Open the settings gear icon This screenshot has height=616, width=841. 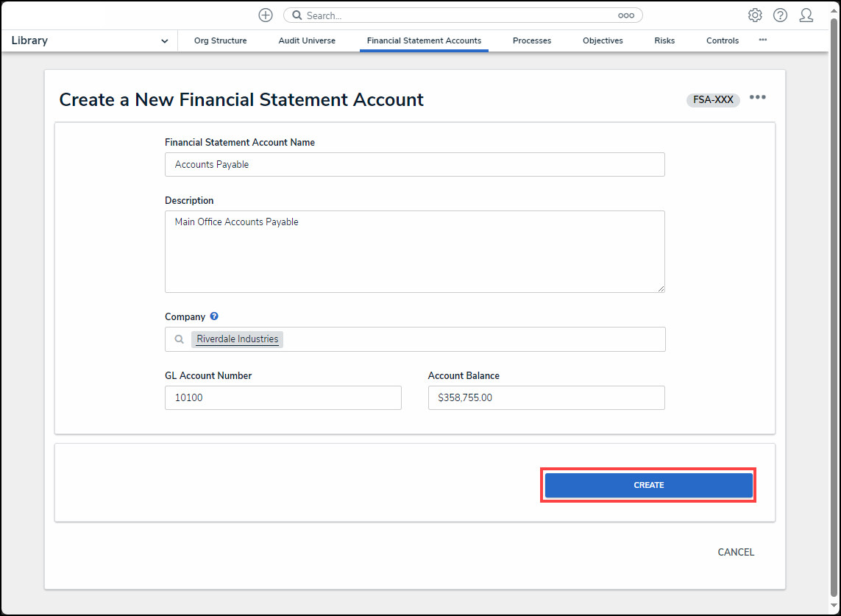(755, 15)
